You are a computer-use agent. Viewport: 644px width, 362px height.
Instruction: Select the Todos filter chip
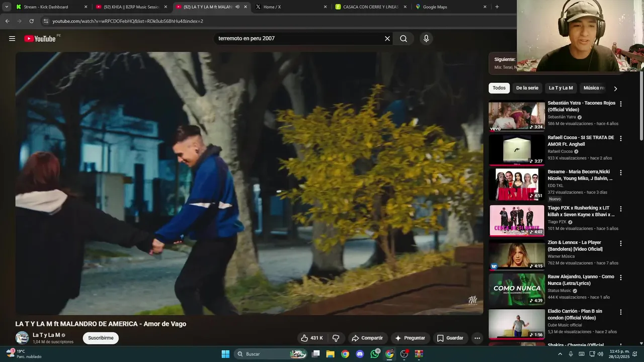click(x=499, y=88)
